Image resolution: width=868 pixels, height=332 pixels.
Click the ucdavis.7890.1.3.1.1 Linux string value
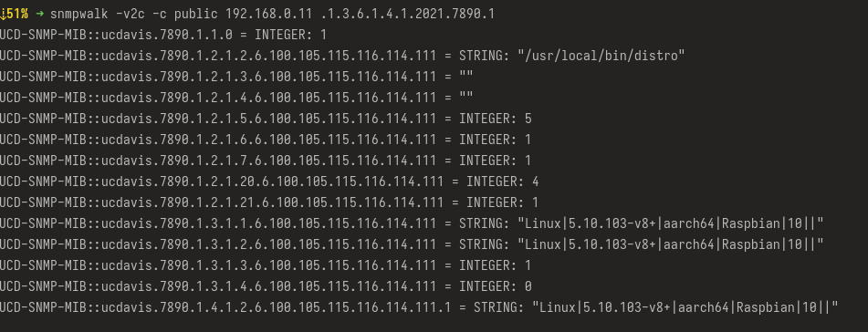pyautogui.click(x=670, y=223)
